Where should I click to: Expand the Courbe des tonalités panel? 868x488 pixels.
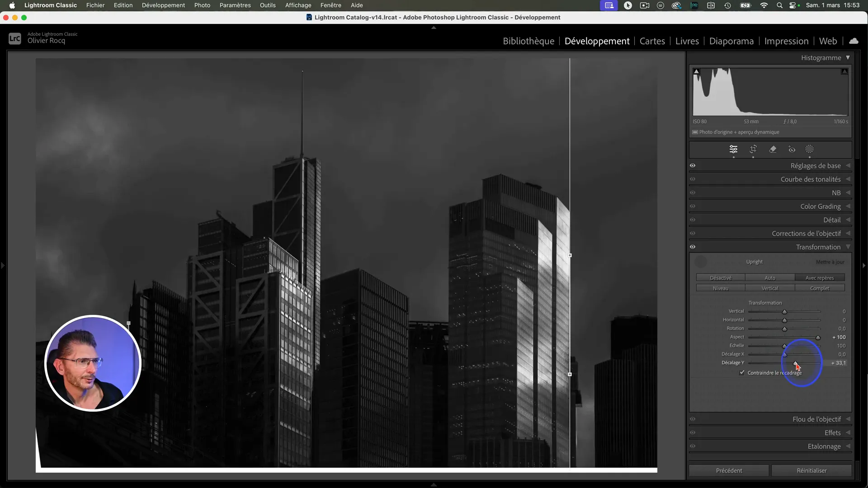tap(811, 179)
